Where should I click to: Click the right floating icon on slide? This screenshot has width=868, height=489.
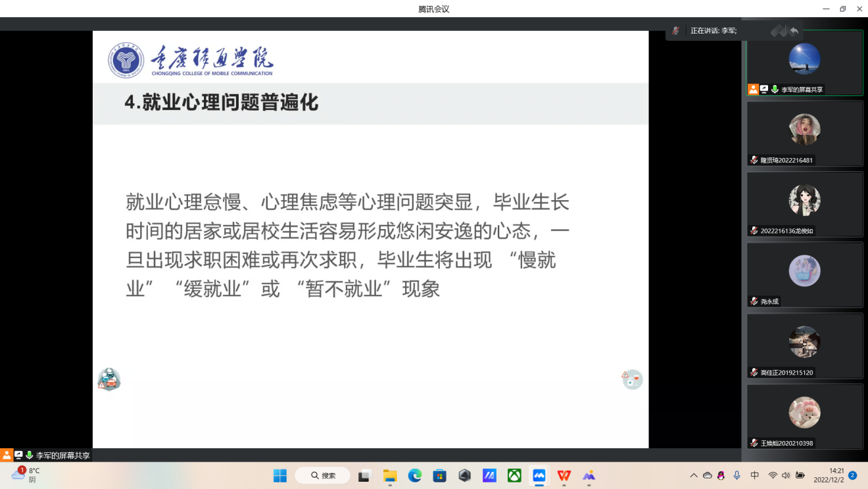632,379
